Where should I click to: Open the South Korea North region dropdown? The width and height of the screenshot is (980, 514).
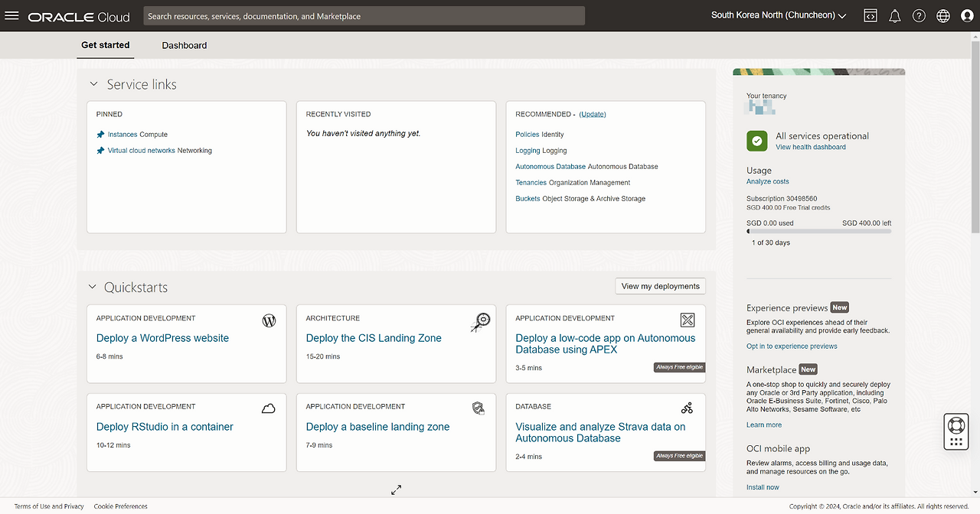[779, 15]
